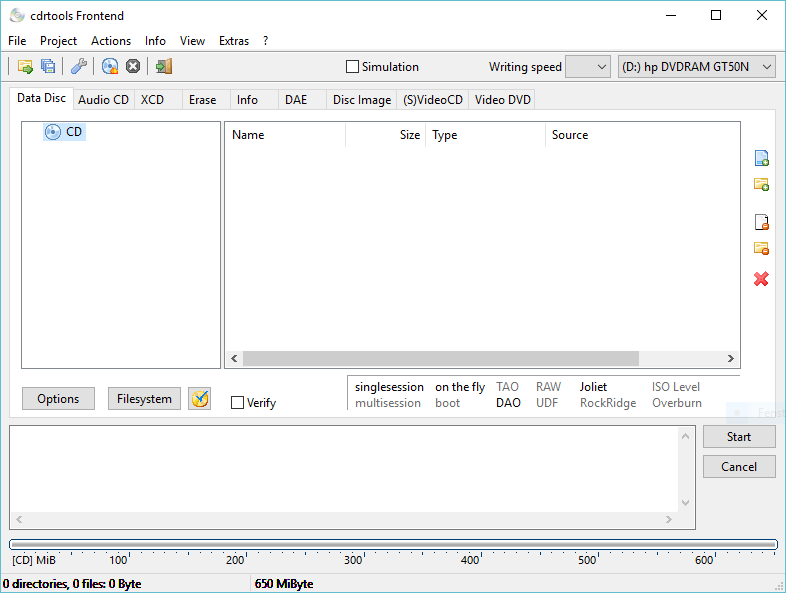Select the CD root tree node
The width and height of the screenshot is (786, 593).
tap(73, 132)
